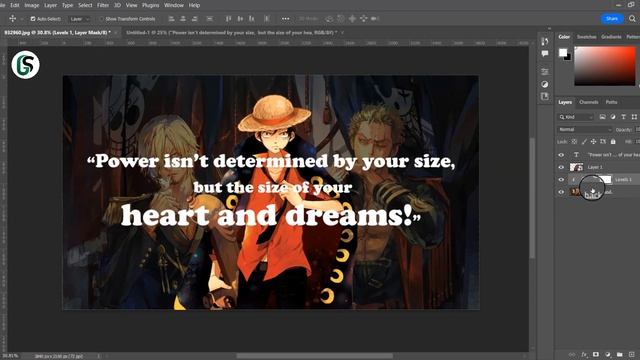640x360 pixels.
Task: Select the Color panel tab
Action: (564, 37)
